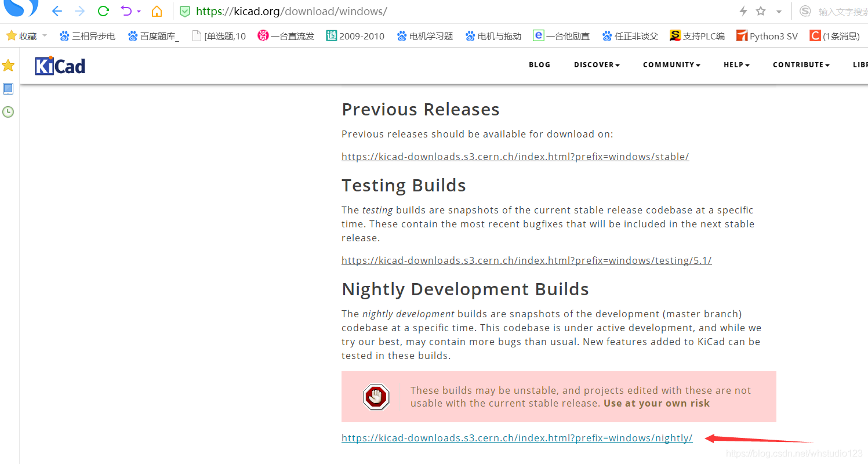The image size is (868, 464).
Task: Open the windows/stable downloads link
Action: [x=515, y=157]
